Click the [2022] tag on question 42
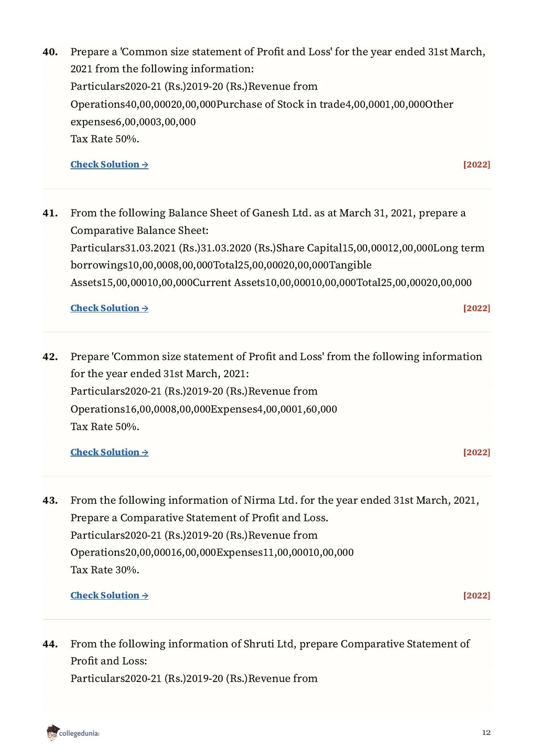The width and height of the screenshot is (534, 756). coord(477,452)
